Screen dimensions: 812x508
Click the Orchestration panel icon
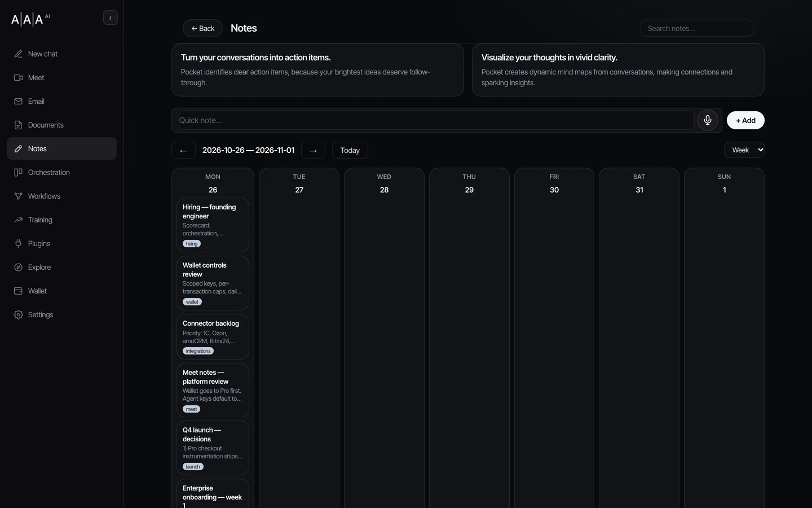click(18, 173)
